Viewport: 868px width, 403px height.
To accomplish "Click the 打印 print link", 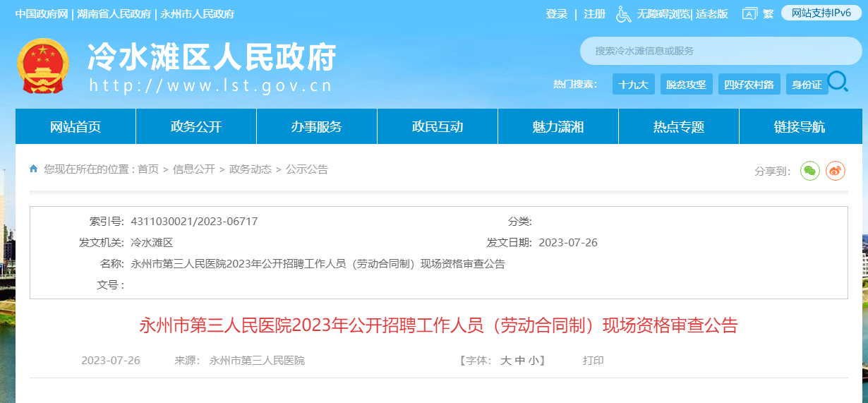I will point(593,361).
